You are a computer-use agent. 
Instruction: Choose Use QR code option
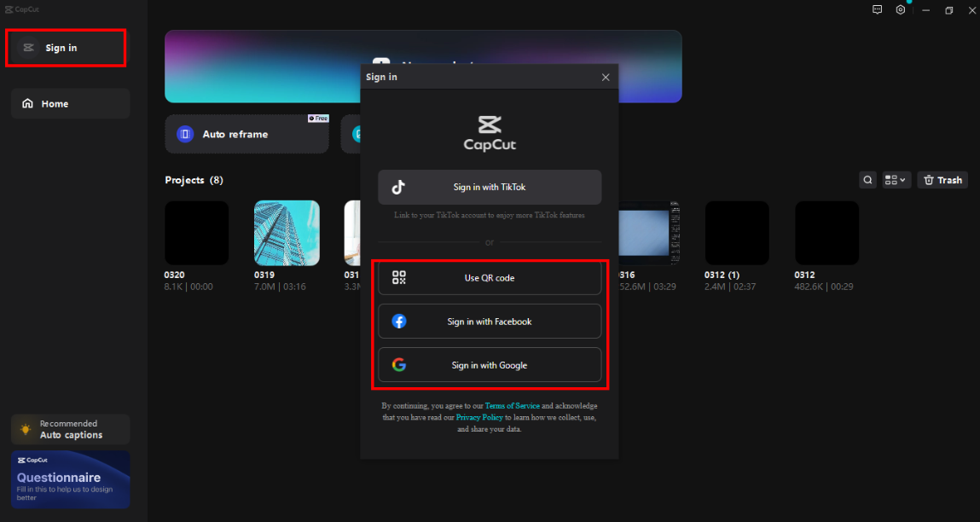(x=490, y=277)
